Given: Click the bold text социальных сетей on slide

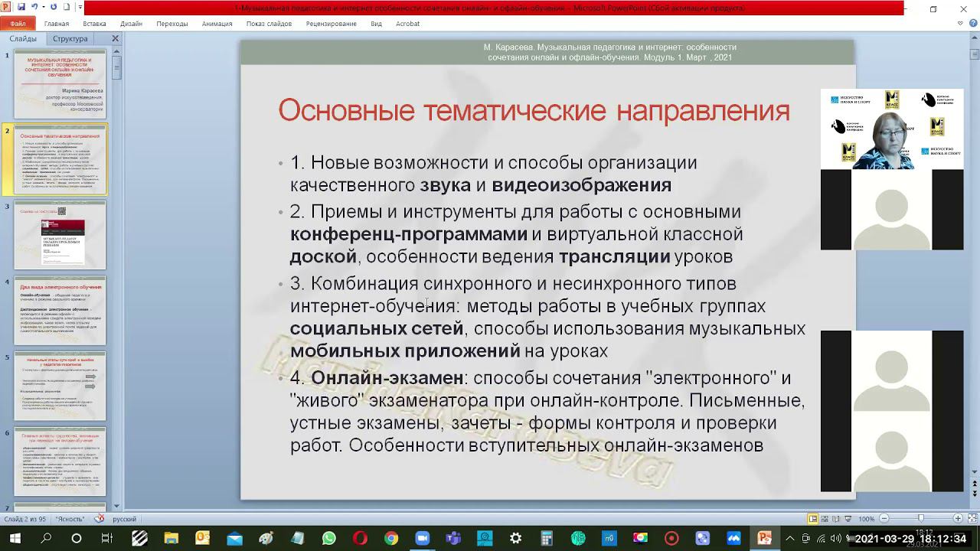Looking at the screenshot, I should 377,328.
